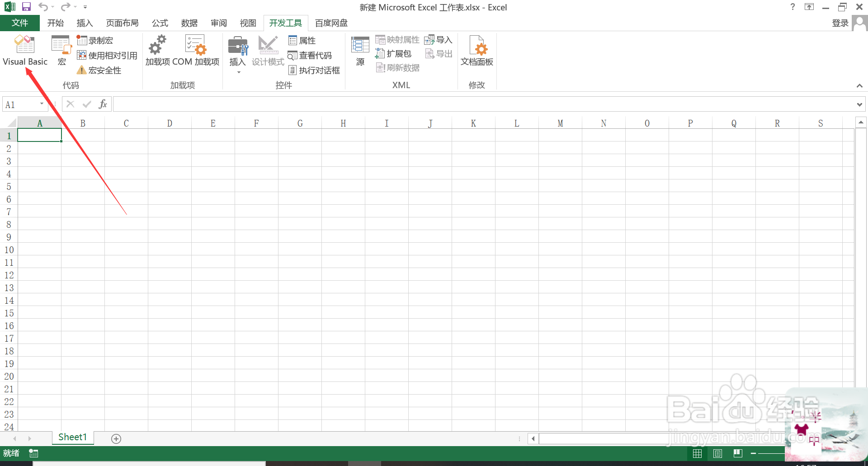Screen dimensions: 868x466
Task: Open the 文件 file tab
Action: (20, 23)
